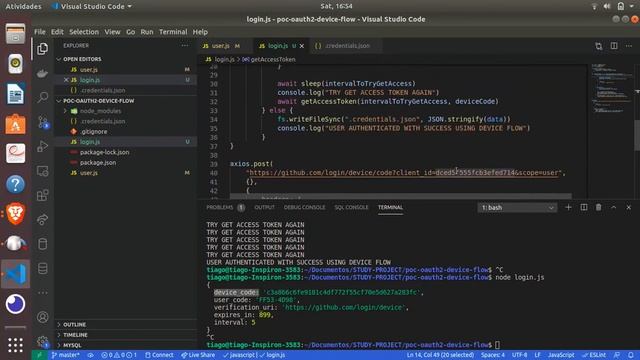Open the Visual Studio Code app menu
640x360 pixels.
click(x=92, y=7)
